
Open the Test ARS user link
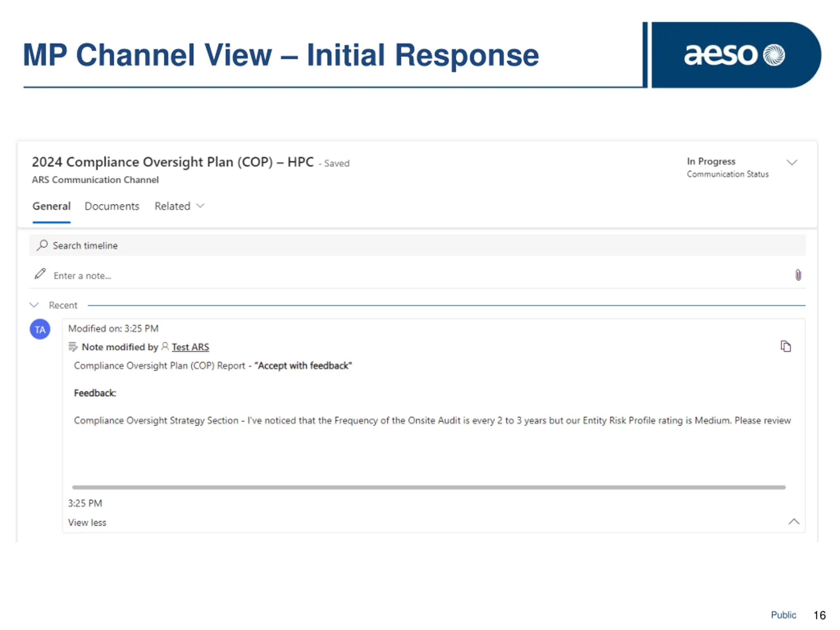pos(190,347)
